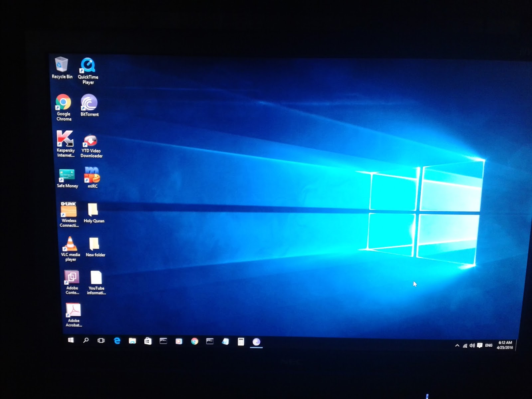Open the Wi-Fi network tray icon

coord(465,346)
